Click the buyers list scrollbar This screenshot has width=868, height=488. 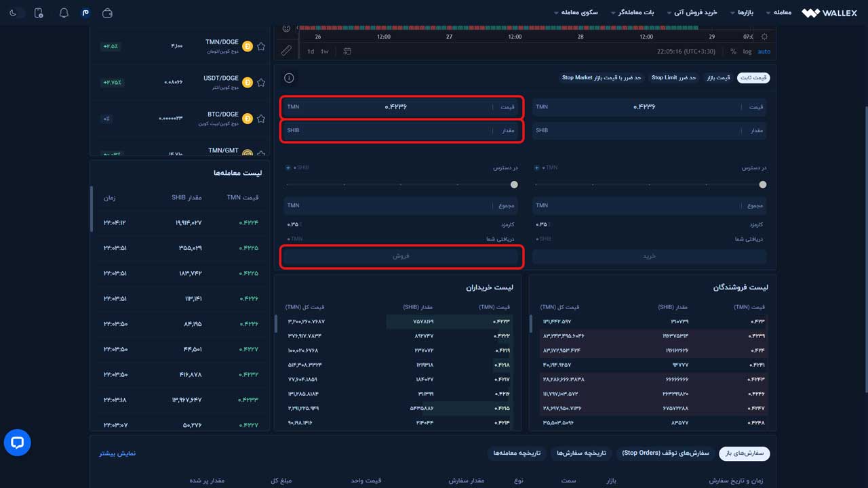(276, 323)
